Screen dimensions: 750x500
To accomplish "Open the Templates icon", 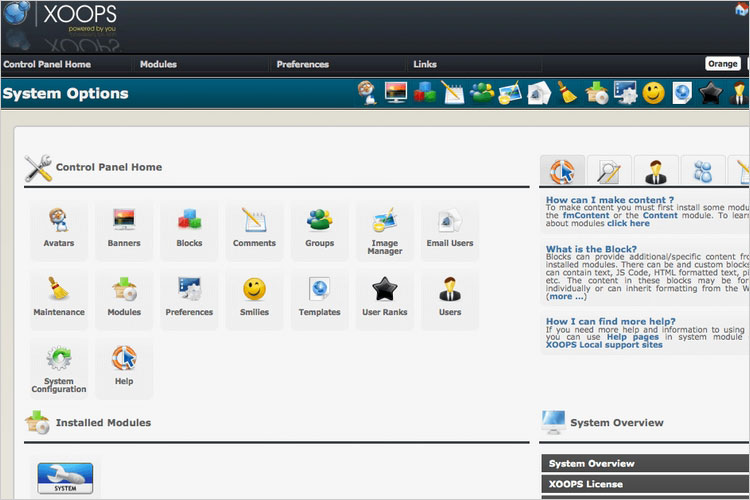I will pos(319,296).
